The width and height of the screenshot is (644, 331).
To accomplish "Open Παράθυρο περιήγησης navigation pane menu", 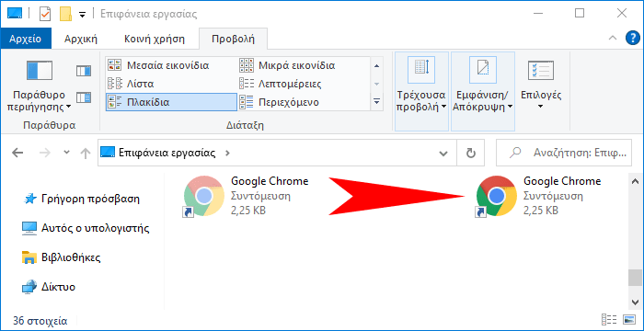I will 40,86.
